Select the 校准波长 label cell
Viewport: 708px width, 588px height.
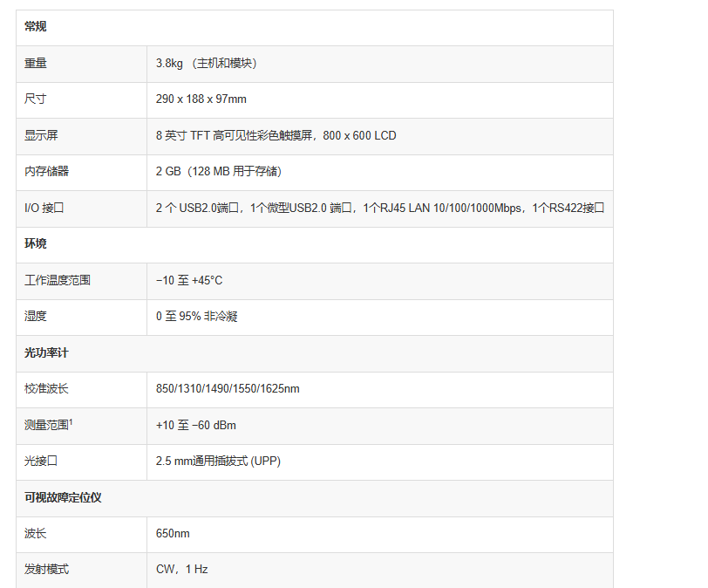46,388
